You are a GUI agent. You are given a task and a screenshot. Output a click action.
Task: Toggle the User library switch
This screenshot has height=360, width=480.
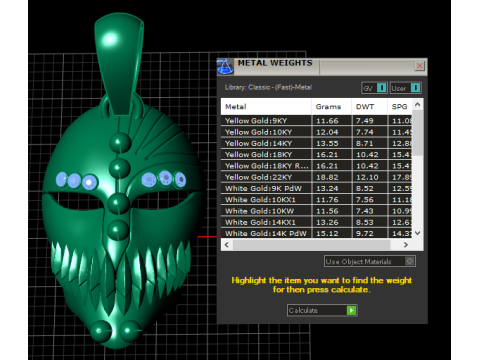pos(405,88)
